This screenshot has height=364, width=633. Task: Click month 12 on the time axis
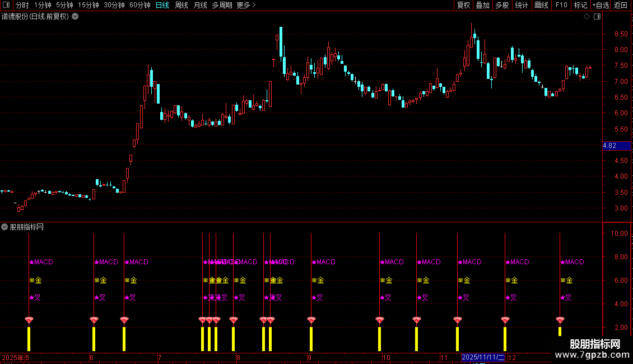[x=512, y=357]
